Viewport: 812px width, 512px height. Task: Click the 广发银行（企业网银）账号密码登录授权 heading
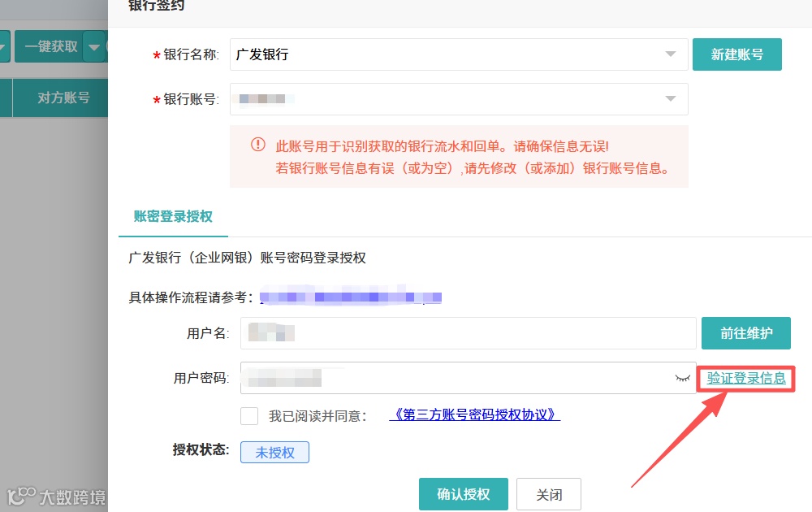pos(247,258)
